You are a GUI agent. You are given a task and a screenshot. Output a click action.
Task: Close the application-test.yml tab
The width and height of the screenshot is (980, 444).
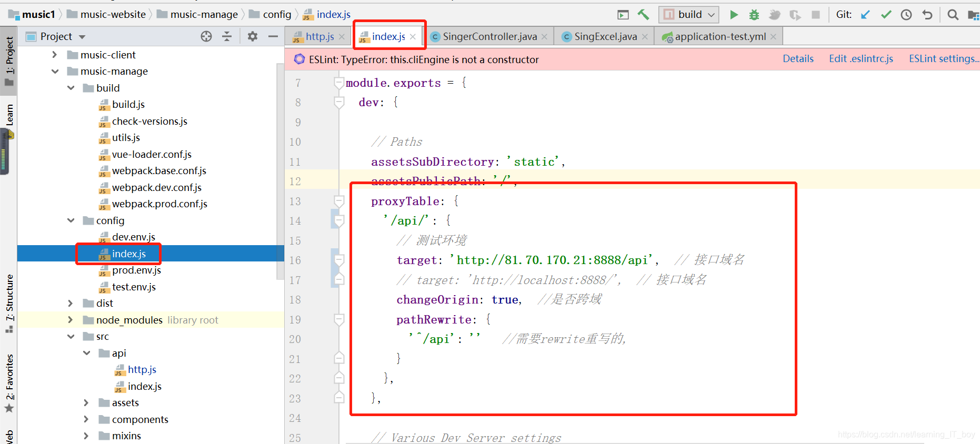(x=773, y=37)
